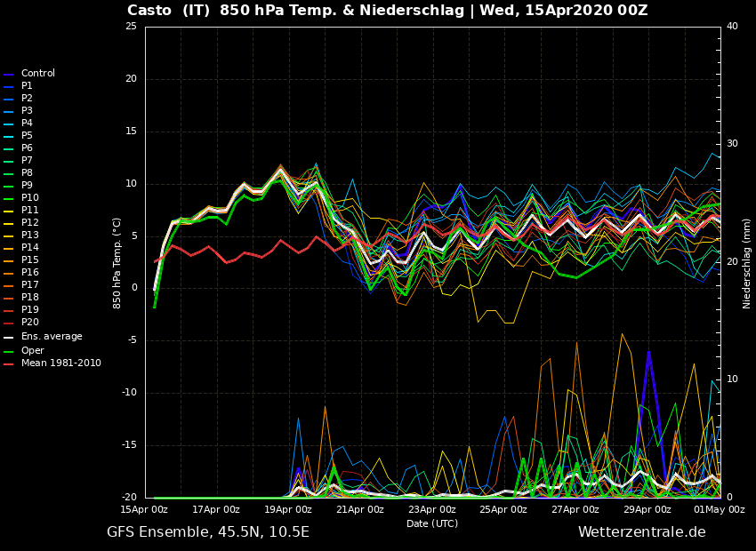Click the 01May 00z date tick label

point(719,509)
